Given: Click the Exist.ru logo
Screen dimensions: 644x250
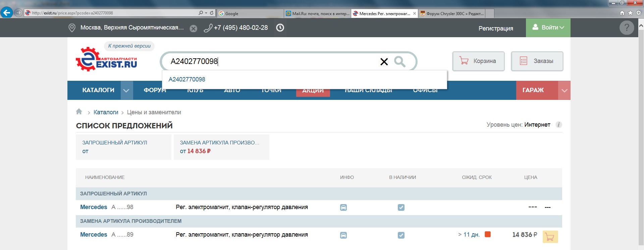Looking at the screenshot, I should point(106,59).
